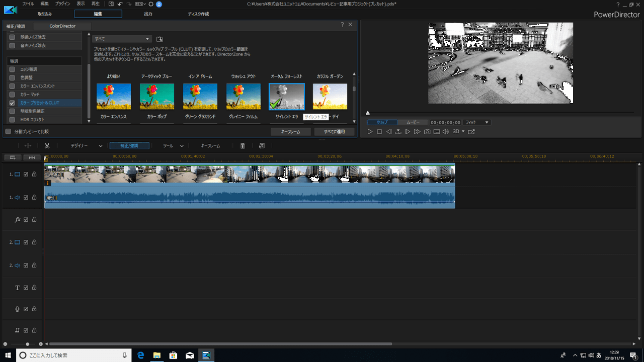Switch to the 取り込み tab
The height and width of the screenshot is (362, 644).
click(45, 14)
